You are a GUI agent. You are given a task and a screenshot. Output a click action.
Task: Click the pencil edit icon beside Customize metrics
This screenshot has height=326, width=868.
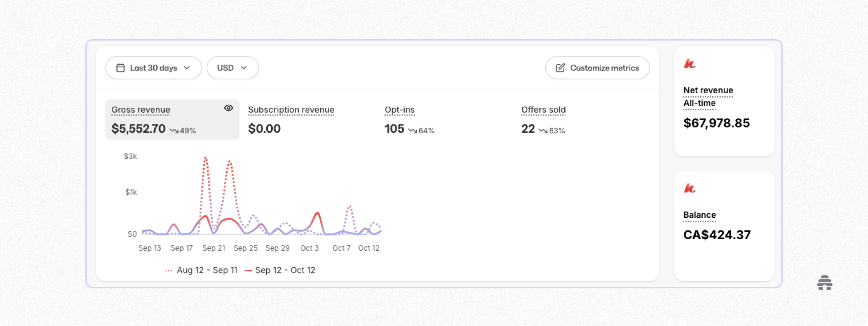pos(560,68)
